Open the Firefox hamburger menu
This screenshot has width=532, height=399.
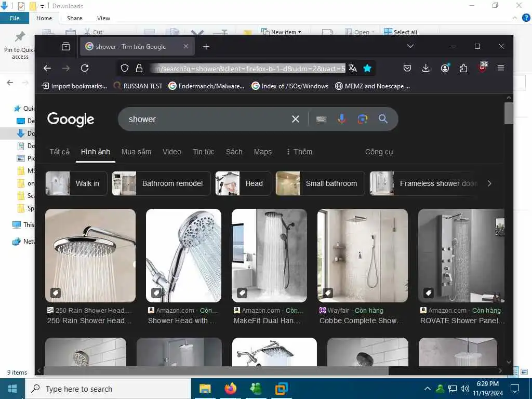(501, 68)
